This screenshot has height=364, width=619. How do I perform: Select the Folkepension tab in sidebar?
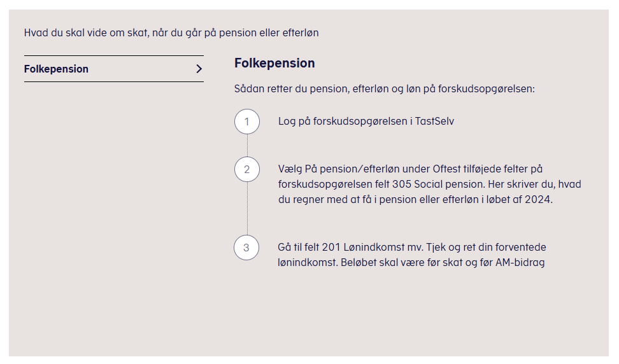pyautogui.click(x=57, y=69)
